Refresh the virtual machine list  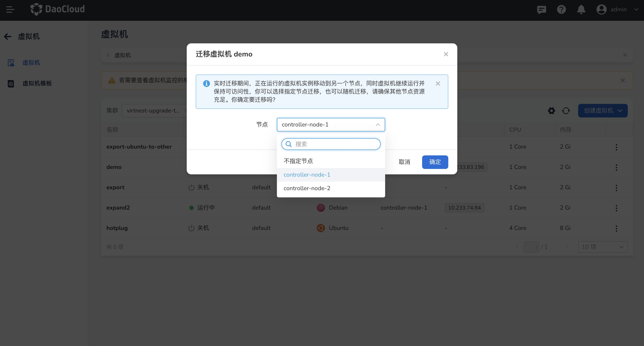pos(566,110)
